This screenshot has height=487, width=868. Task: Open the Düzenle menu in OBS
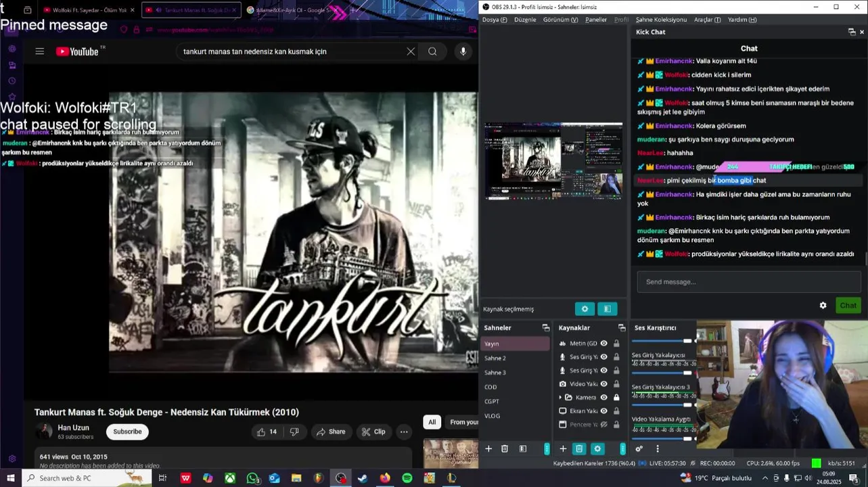(525, 20)
